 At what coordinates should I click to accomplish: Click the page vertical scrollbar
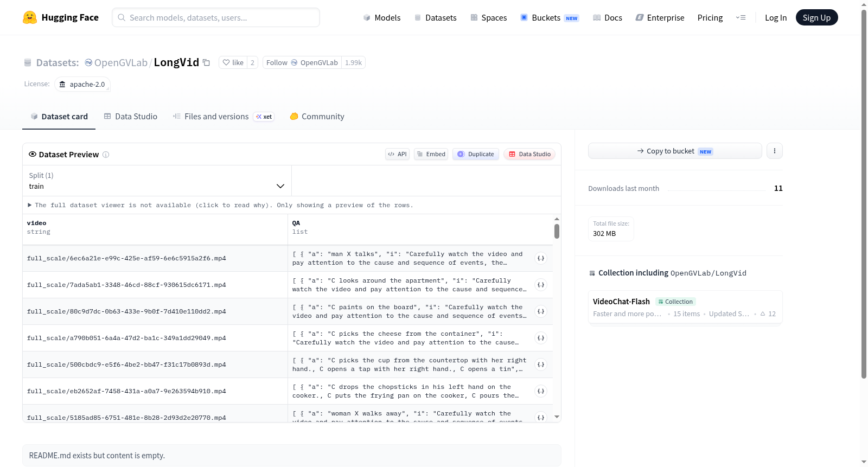[x=864, y=193]
